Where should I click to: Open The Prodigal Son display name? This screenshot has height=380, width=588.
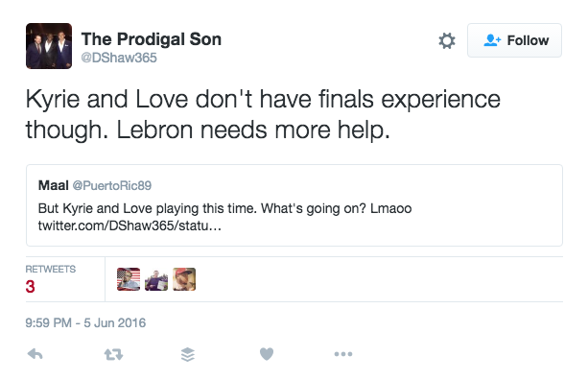tap(152, 39)
